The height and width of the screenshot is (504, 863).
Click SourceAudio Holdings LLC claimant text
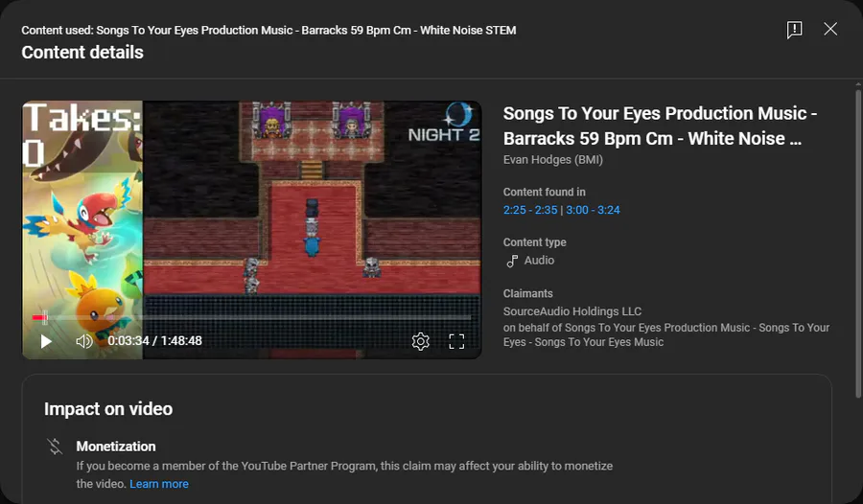coord(572,311)
